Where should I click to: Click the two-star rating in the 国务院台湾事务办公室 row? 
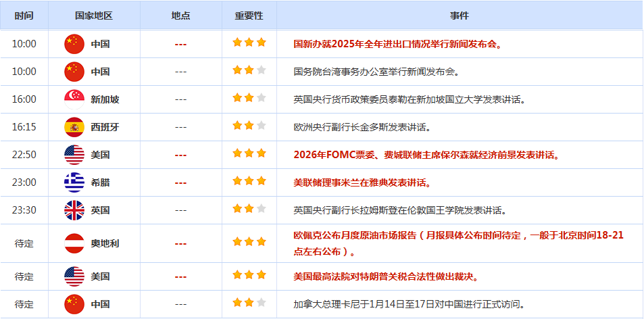point(249,70)
